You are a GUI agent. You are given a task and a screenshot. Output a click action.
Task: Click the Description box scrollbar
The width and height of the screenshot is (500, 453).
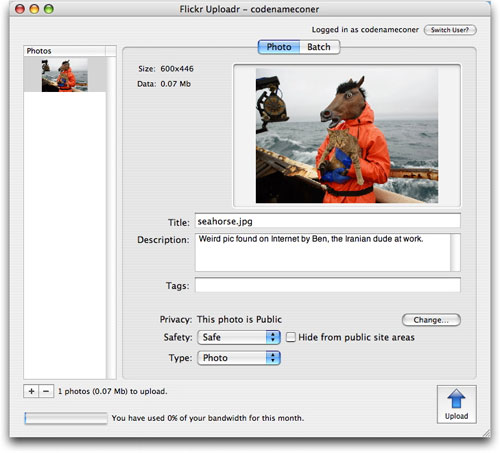click(x=455, y=252)
